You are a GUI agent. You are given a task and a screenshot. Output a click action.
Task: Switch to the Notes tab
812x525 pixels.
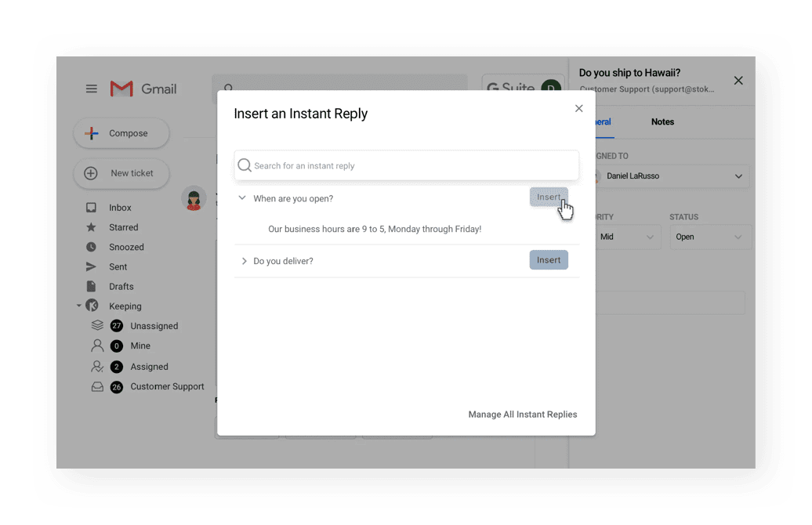pos(662,121)
